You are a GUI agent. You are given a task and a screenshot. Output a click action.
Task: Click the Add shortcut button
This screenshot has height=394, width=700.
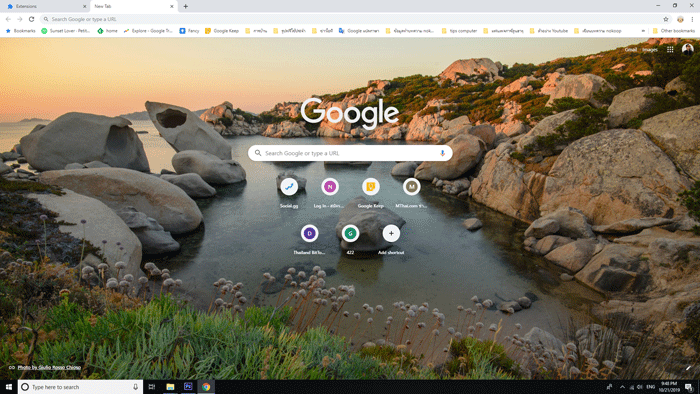391,240
